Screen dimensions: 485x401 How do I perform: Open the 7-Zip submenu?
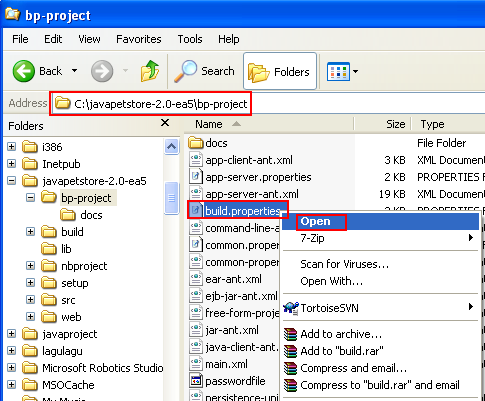(381, 238)
